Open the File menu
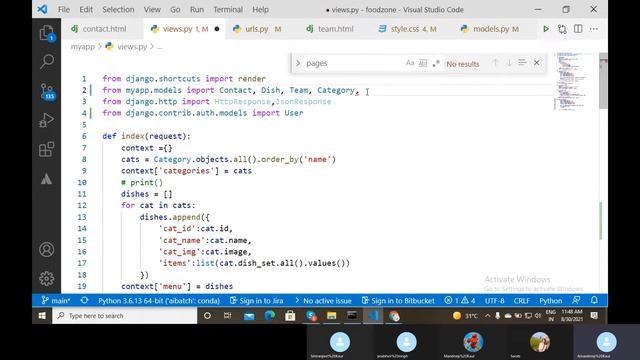640x360 pixels. (x=64, y=9)
